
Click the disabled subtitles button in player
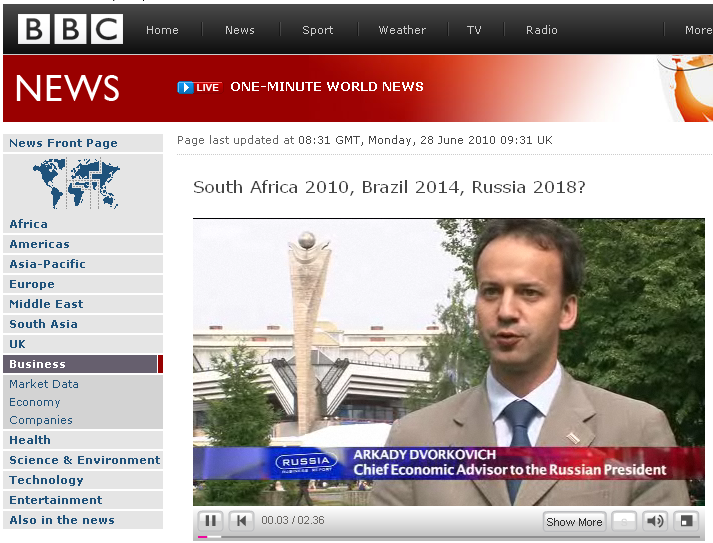[624, 521]
